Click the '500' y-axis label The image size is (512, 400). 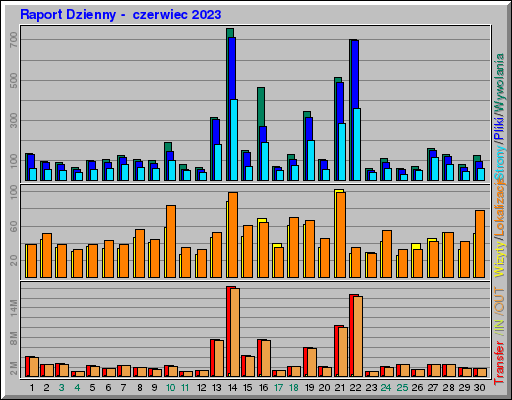pyautogui.click(x=14, y=80)
